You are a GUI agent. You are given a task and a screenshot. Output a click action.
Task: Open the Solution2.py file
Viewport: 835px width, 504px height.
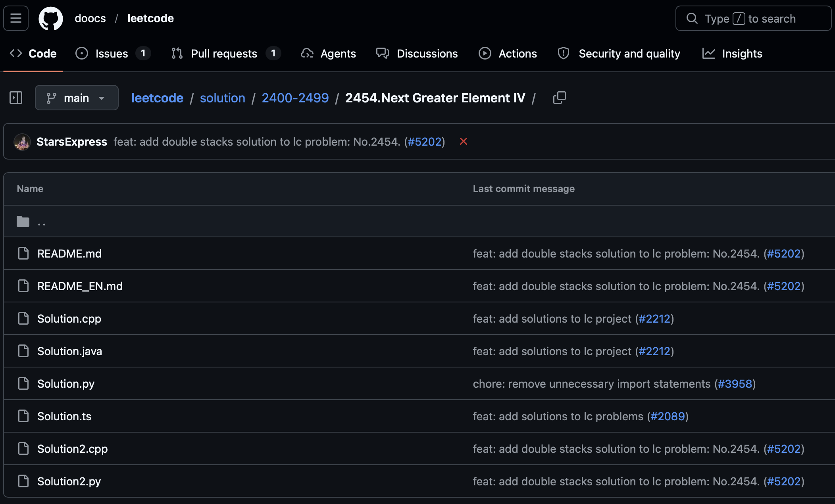click(x=69, y=481)
